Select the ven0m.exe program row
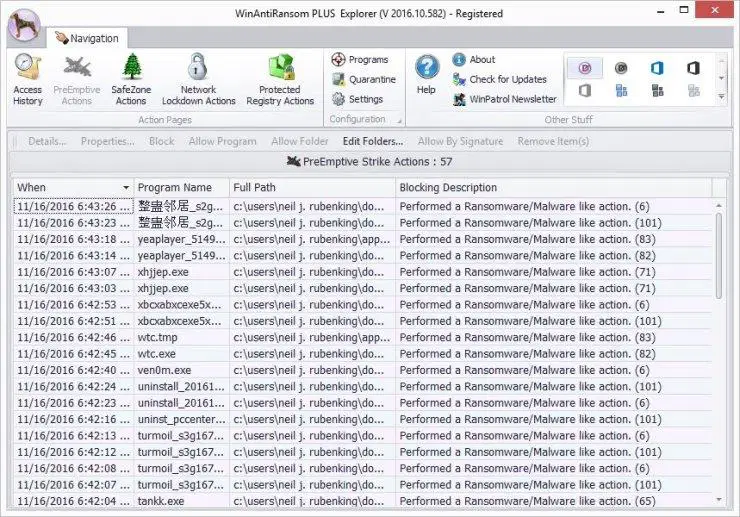Screen dimensions: 740x517 coord(362,370)
